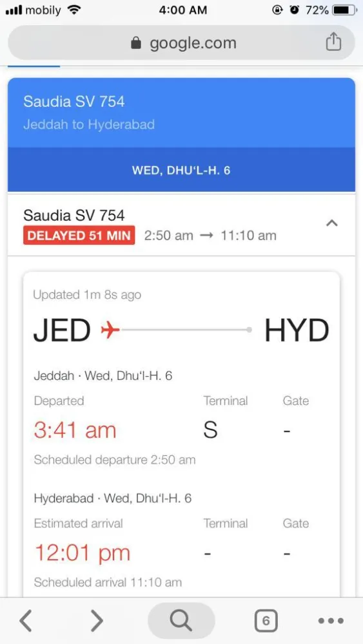Tap the Saudia SV 754 blue header
Image resolution: width=363 pixels, height=644 pixels.
click(181, 113)
